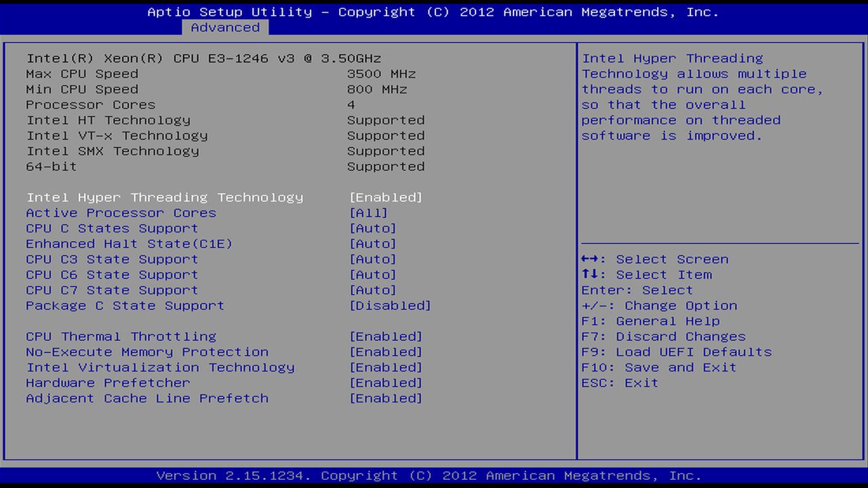Select CPU C3 State Support item
868x488 pixels.
[x=113, y=260]
